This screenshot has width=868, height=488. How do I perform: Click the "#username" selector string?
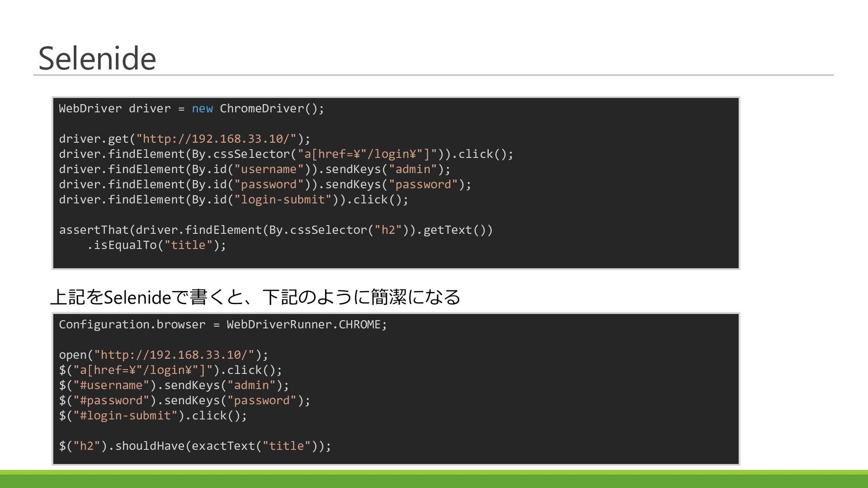point(111,385)
